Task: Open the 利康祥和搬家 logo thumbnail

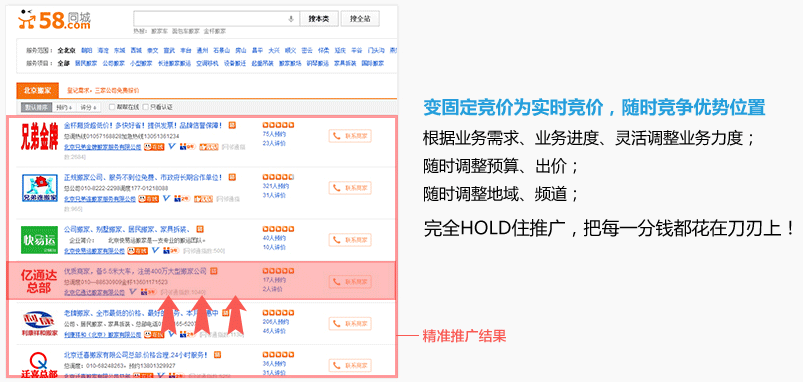Action: pos(39,324)
